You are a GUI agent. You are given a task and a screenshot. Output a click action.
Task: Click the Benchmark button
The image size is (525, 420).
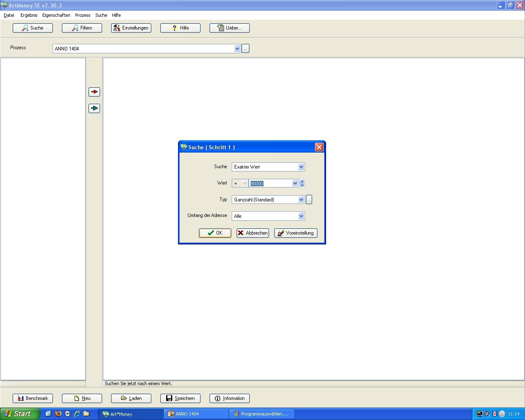click(x=33, y=398)
